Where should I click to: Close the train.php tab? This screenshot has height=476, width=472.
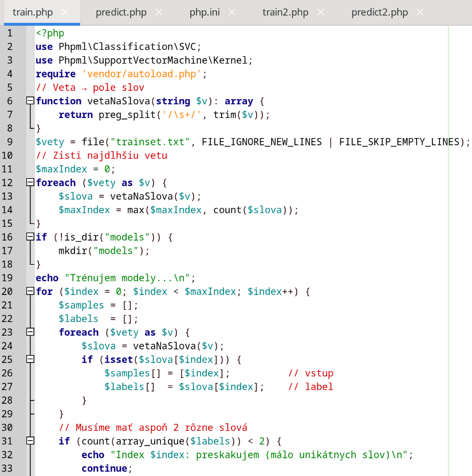(x=65, y=12)
